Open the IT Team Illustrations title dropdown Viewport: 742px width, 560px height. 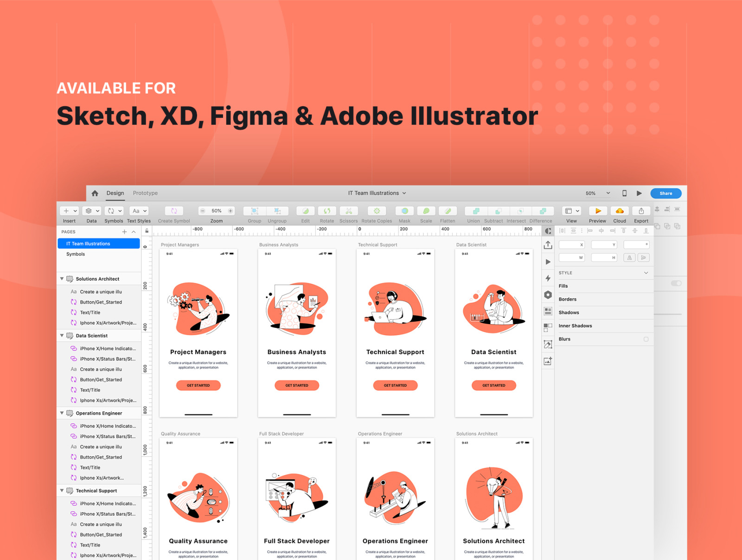pos(377,193)
